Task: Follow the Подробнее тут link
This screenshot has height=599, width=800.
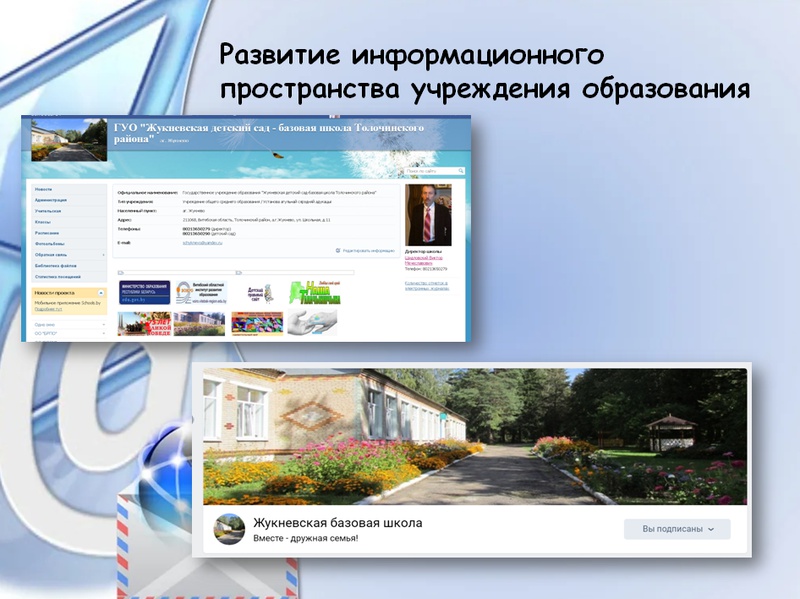Action: 48,309
